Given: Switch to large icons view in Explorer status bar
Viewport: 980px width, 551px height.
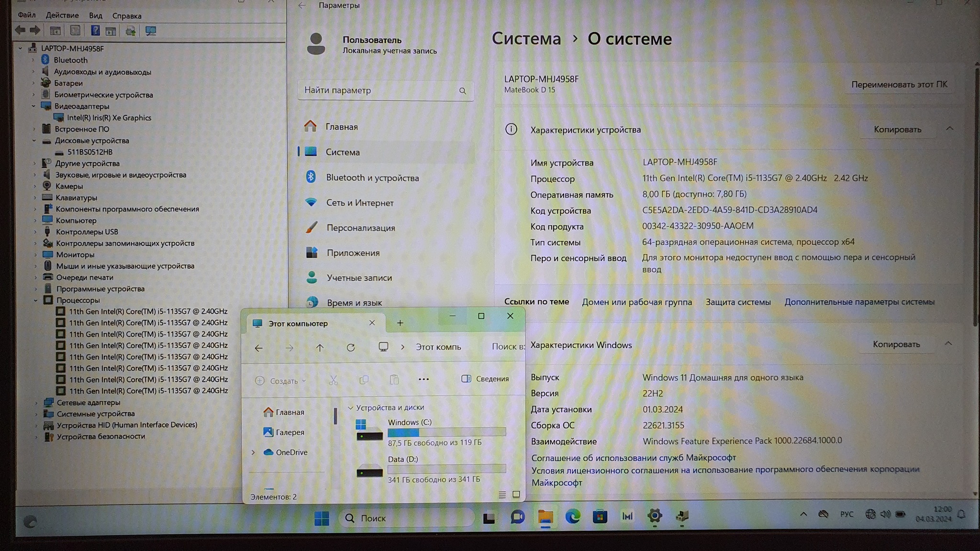Looking at the screenshot, I should 516,495.
